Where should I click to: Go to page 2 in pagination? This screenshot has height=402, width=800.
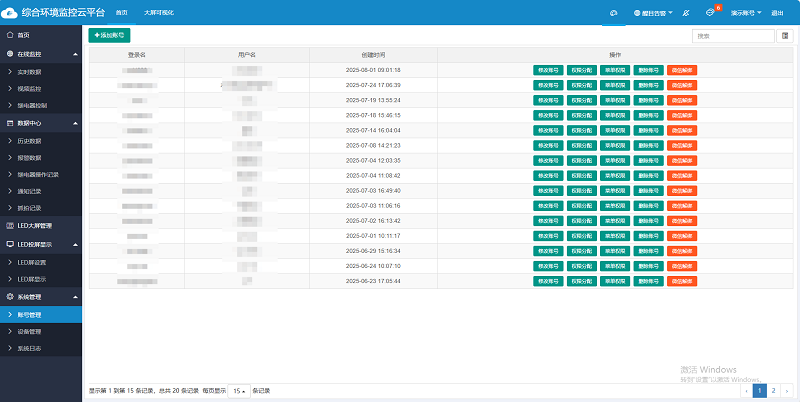click(x=774, y=390)
